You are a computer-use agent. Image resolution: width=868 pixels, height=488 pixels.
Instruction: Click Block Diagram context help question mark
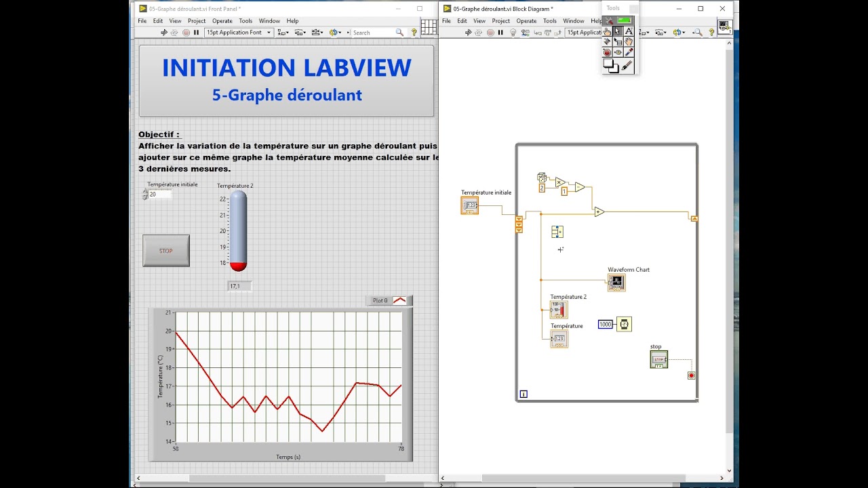(x=711, y=33)
